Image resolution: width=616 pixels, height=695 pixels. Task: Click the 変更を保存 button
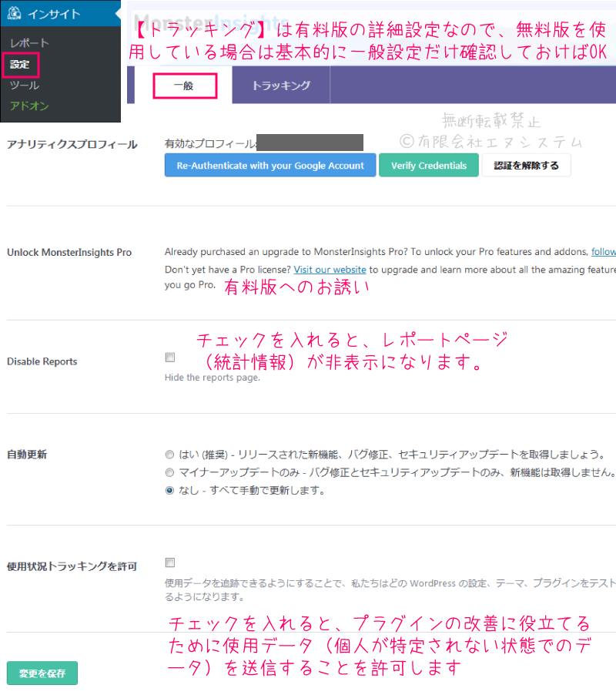(x=42, y=673)
